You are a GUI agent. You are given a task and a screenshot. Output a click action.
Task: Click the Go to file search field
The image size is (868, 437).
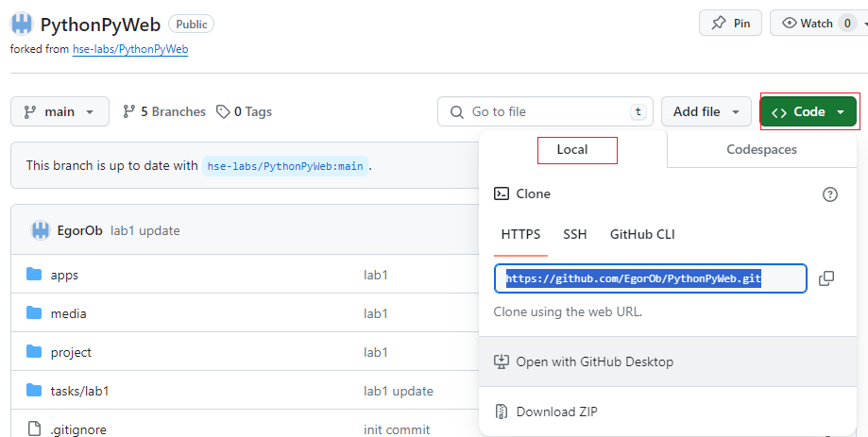(x=545, y=111)
